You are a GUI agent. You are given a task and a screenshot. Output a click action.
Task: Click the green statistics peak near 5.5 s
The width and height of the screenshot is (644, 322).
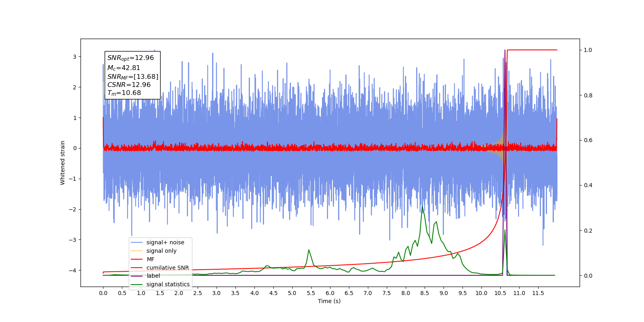[309, 250]
